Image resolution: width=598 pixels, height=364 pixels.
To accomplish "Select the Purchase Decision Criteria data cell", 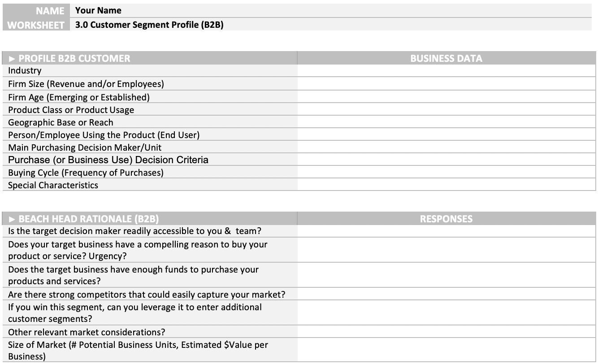I will [x=446, y=160].
